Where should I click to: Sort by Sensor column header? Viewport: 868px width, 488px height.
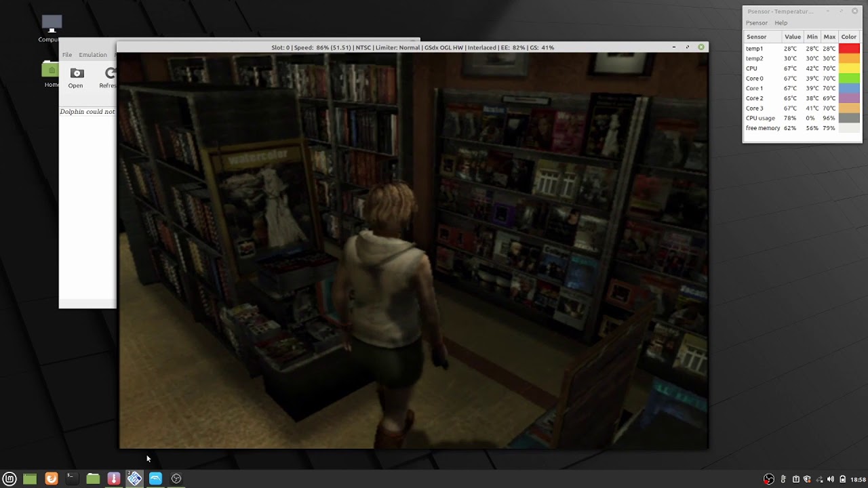pos(763,37)
